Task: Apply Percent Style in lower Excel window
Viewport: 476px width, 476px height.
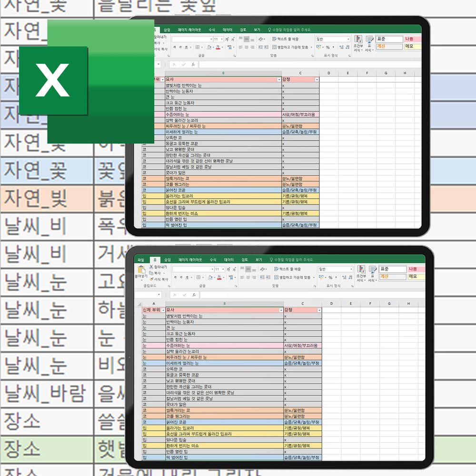Action: (x=330, y=278)
